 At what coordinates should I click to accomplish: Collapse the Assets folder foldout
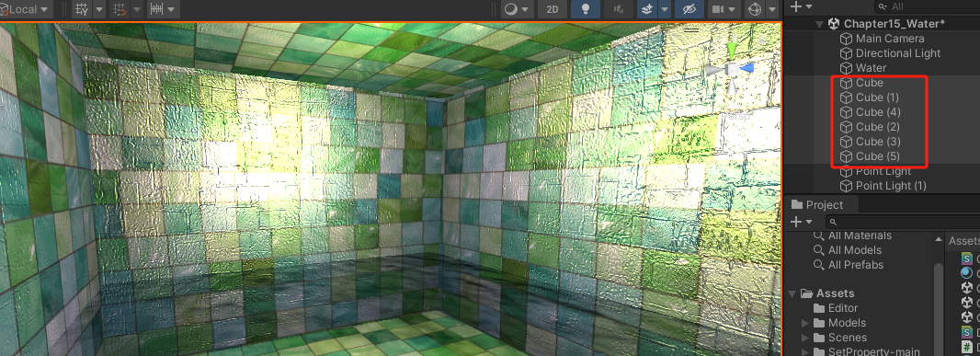[792, 293]
